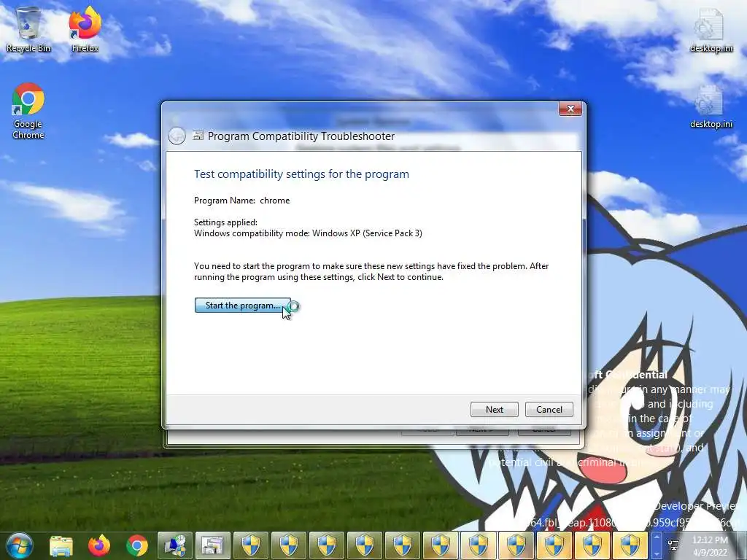Click the back arrow in the troubleshooter header
This screenshot has width=747, height=560.
pos(177,136)
